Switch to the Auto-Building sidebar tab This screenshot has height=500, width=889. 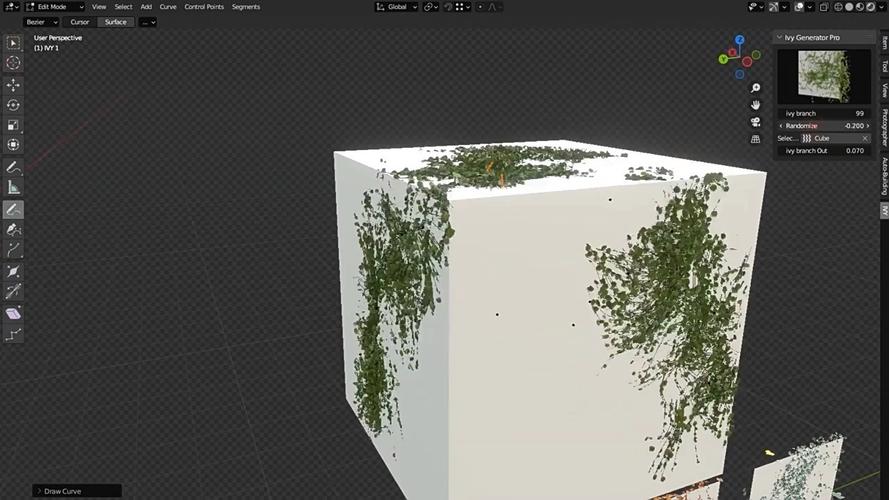884,176
